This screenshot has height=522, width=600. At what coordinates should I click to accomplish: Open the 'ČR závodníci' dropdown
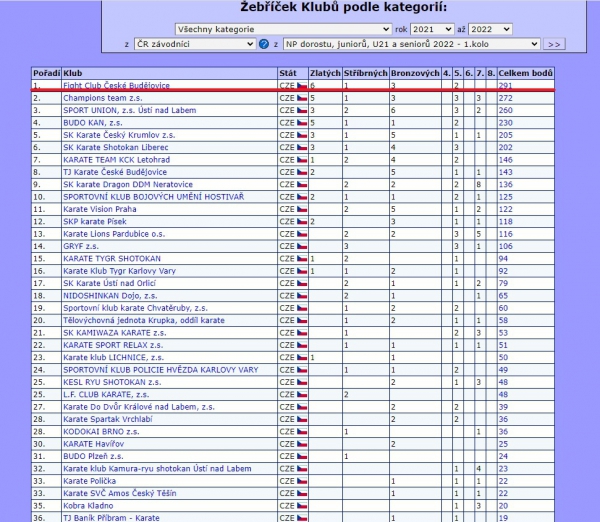pyautogui.click(x=195, y=44)
